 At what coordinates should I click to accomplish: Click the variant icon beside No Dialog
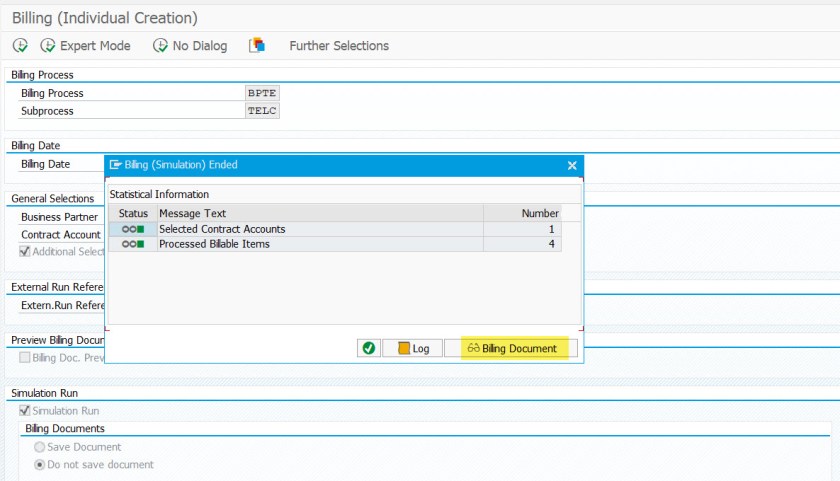[257, 45]
